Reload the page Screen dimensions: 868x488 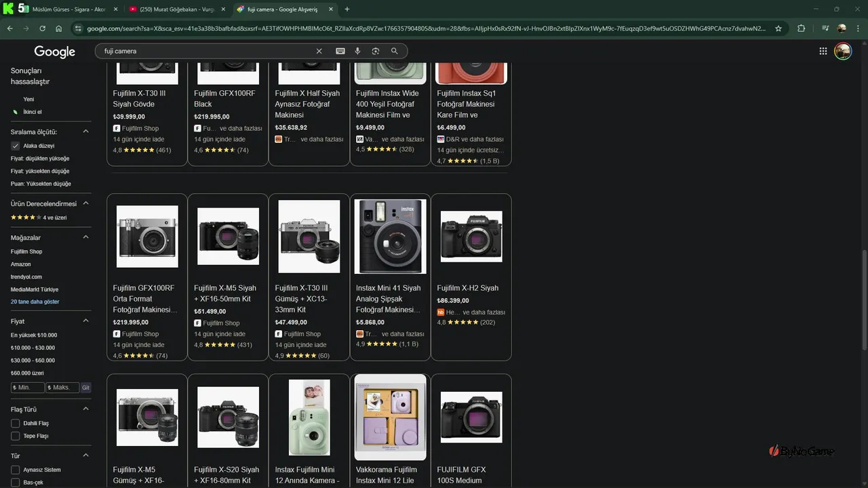pos(42,28)
